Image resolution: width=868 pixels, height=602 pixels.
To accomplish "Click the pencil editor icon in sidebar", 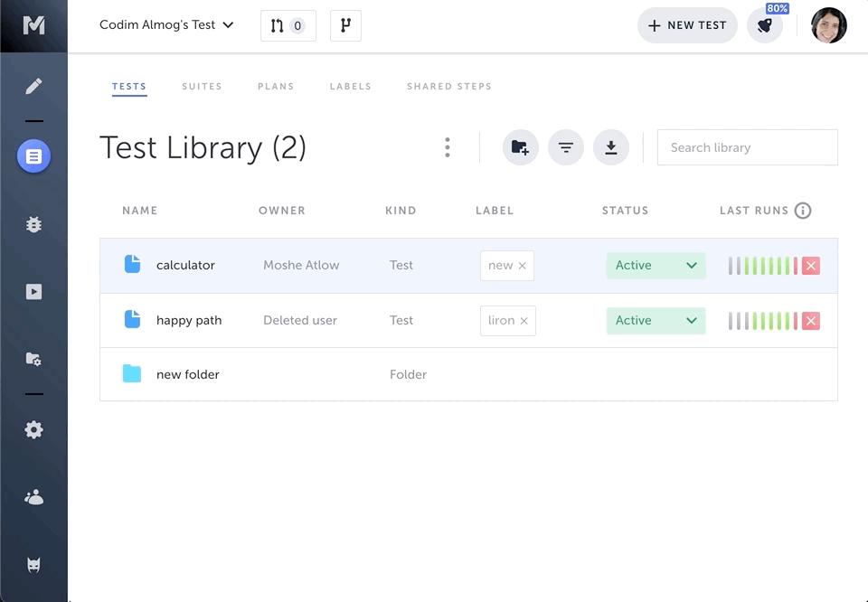I will pos(33,87).
